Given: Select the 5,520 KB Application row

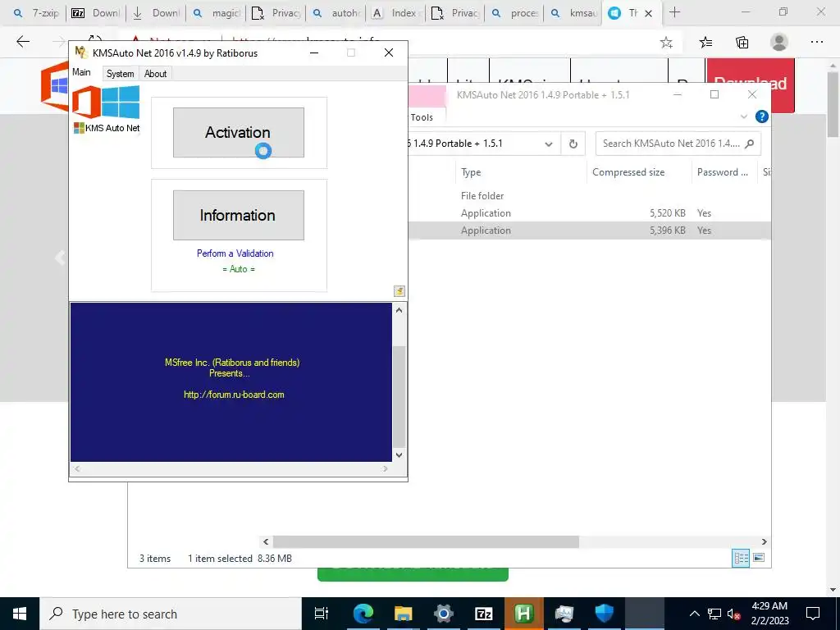Looking at the screenshot, I should 589,213.
